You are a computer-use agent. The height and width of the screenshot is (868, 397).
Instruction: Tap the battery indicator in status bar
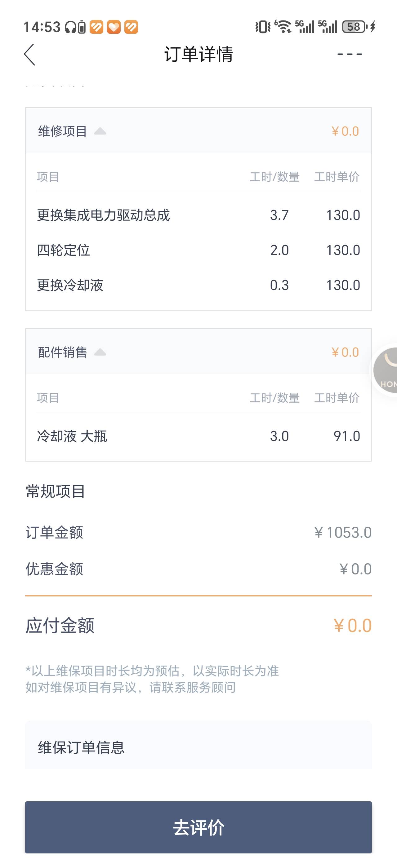(x=354, y=27)
